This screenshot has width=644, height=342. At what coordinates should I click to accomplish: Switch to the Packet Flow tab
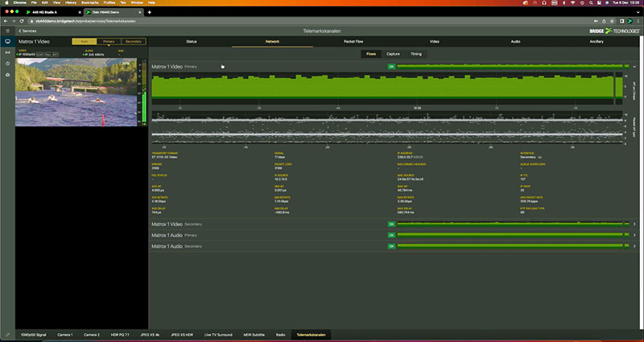pyautogui.click(x=354, y=40)
